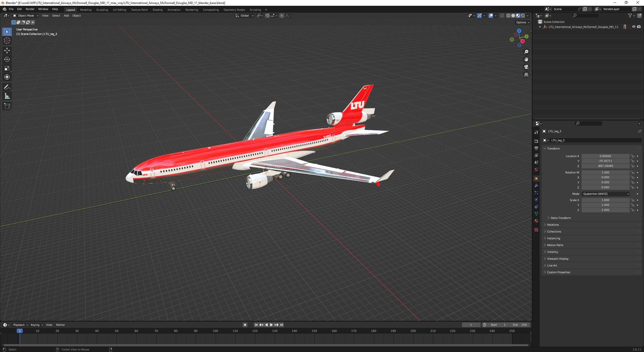Toggle snapping magnet in the viewport header

click(x=267, y=16)
